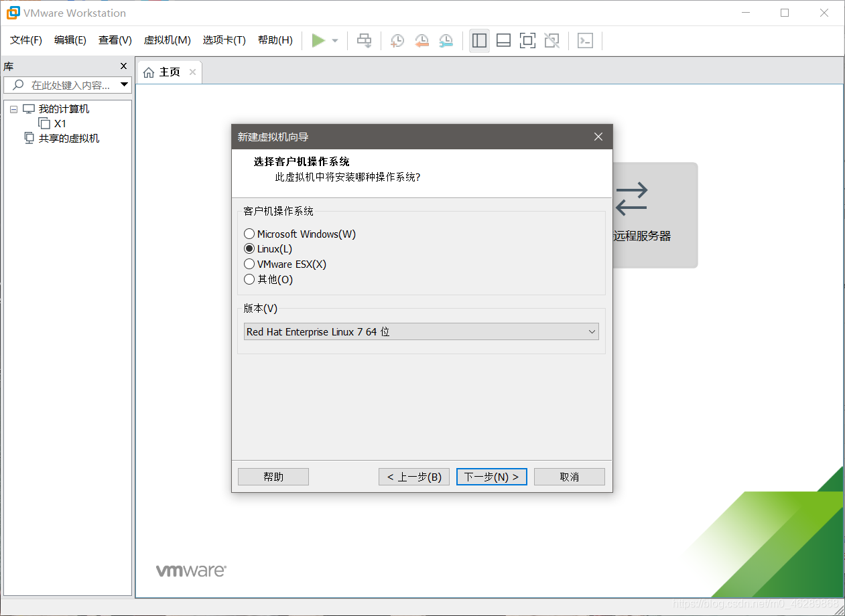Viewport: 845px width, 616px height.
Task: Open the power options dropdown arrow
Action: 335,41
